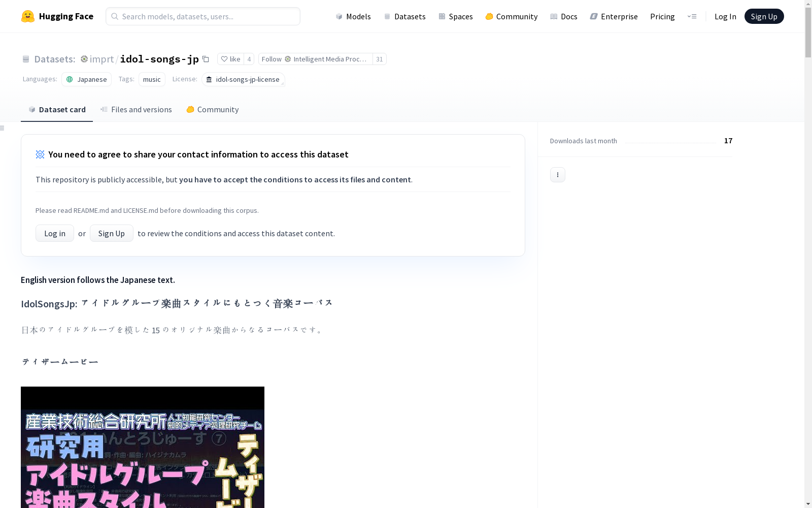This screenshot has width=812, height=508.
Task: Open the idol-songs-jp-license tag
Action: [x=243, y=79]
